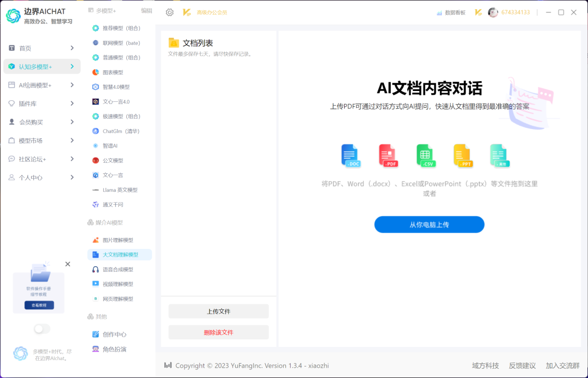Toggle the switch at the bottom left
588x378 pixels.
[x=41, y=328]
